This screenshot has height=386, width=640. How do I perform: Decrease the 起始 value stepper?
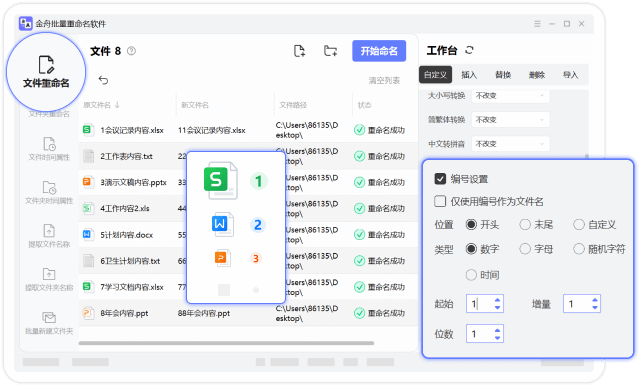click(x=497, y=307)
